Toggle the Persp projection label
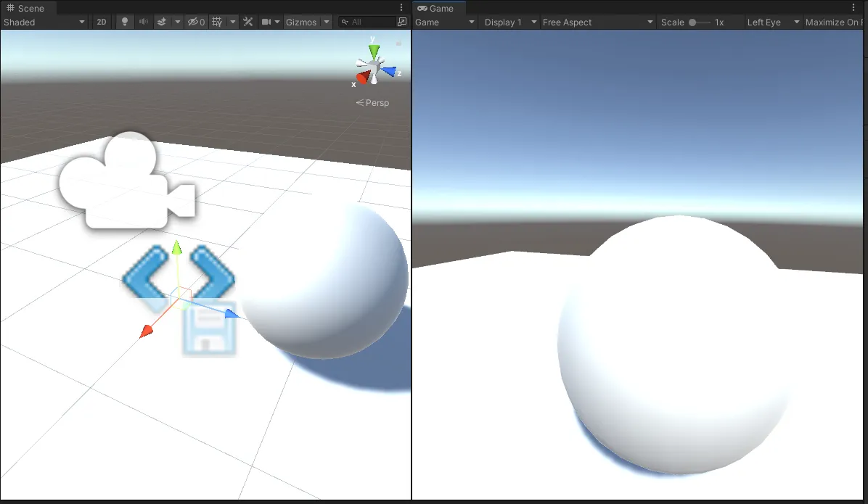Image resolution: width=868 pixels, height=504 pixels. [373, 103]
